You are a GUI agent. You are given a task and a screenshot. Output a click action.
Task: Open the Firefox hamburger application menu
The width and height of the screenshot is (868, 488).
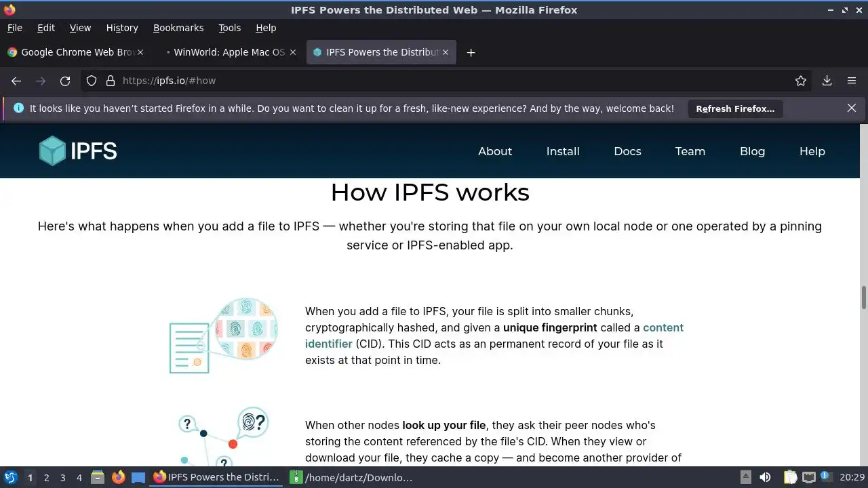point(852,81)
